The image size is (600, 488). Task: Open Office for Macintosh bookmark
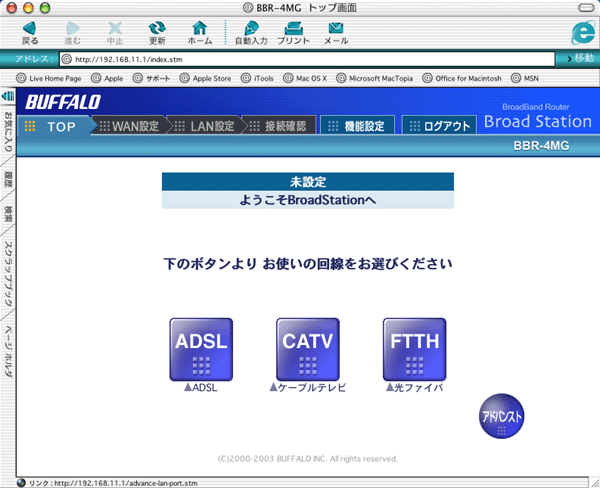[462, 78]
